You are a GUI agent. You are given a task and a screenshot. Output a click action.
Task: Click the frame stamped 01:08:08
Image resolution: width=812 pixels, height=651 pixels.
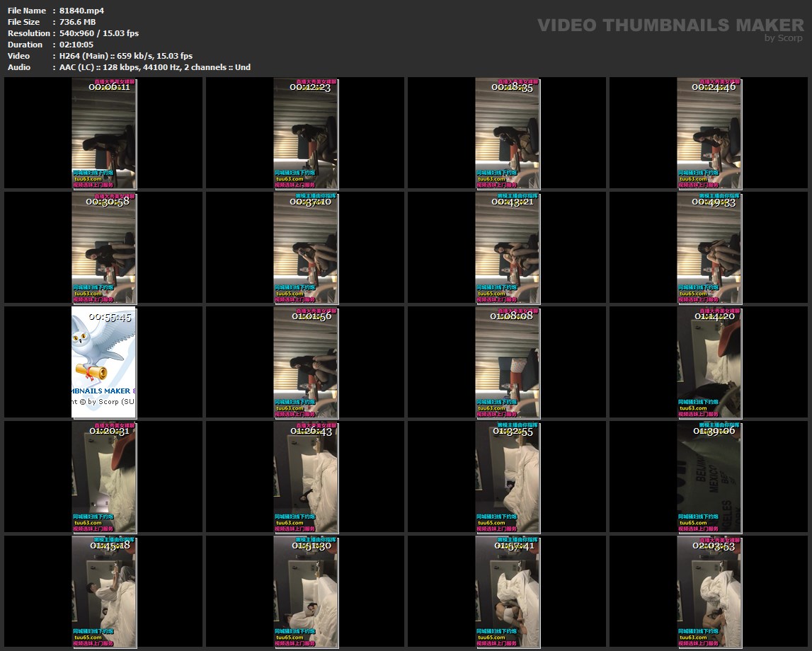(x=508, y=362)
